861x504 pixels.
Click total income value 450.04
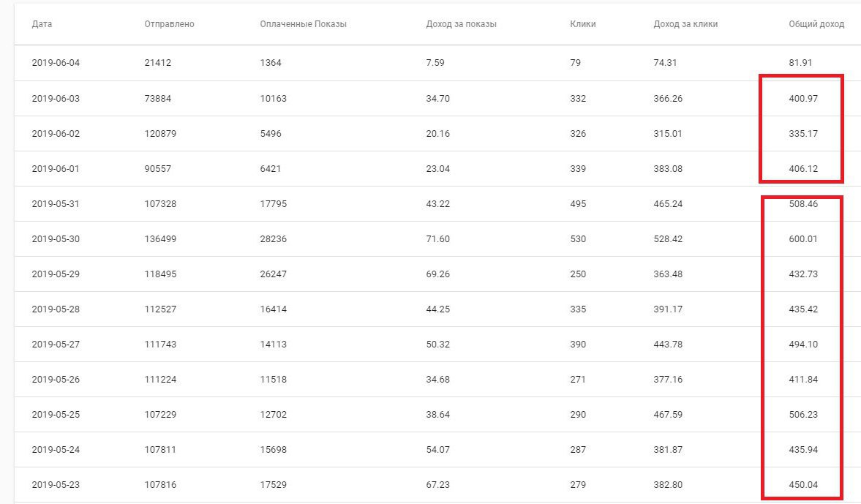[803, 485]
